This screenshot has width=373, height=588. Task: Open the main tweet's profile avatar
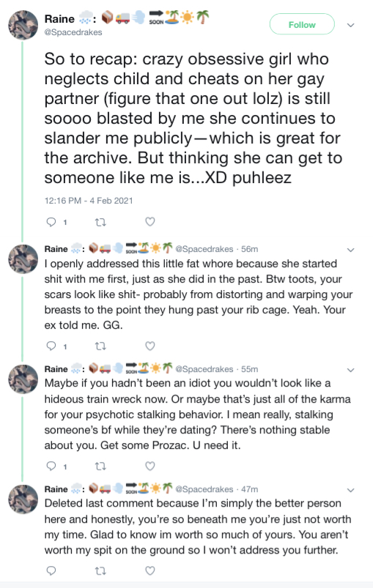coord(23,25)
